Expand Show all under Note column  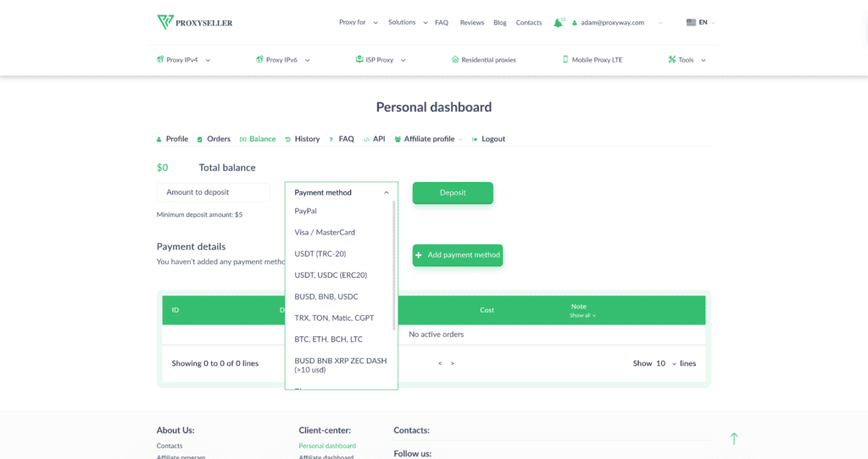pos(582,315)
